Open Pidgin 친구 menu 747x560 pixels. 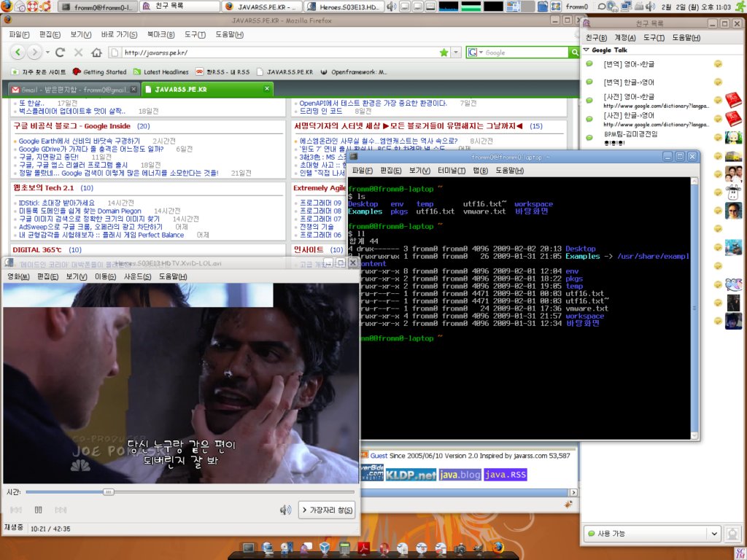click(x=596, y=38)
